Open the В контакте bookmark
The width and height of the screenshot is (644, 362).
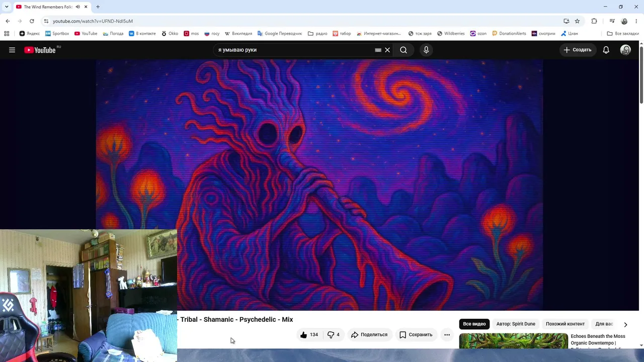[142, 34]
